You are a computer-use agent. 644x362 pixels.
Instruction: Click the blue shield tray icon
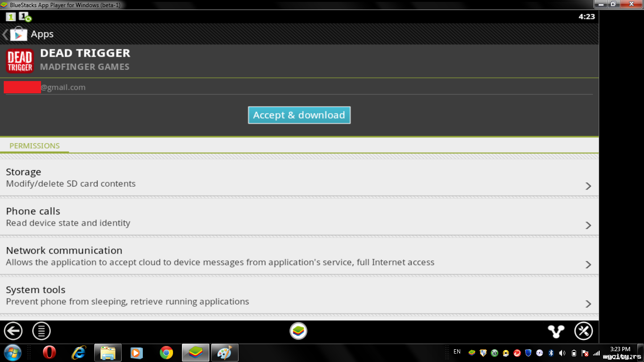[x=528, y=353]
